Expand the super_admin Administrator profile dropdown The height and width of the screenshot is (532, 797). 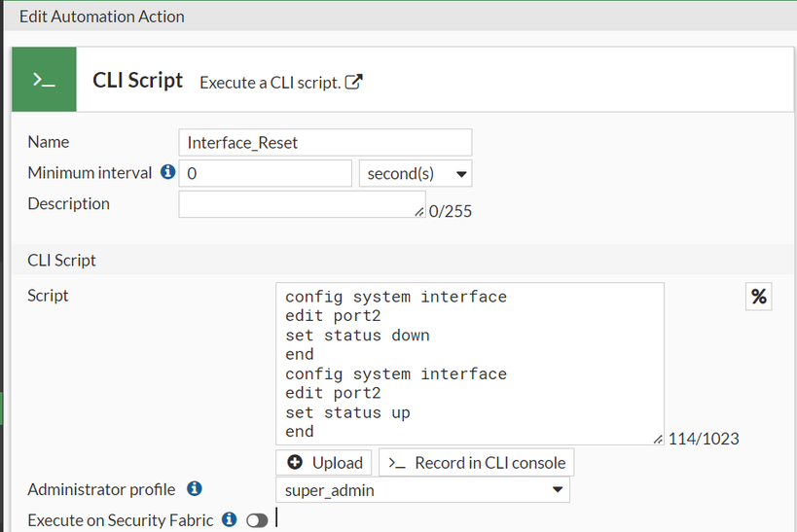coord(423,490)
